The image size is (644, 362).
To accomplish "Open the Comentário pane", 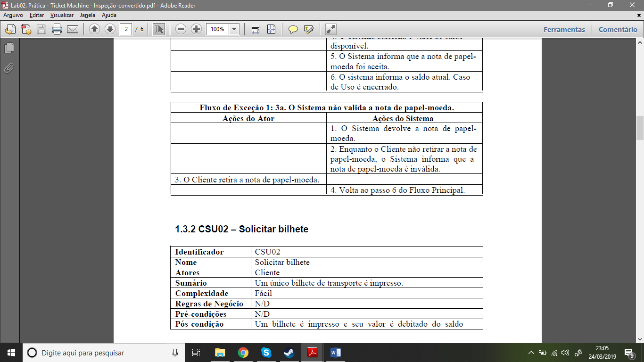I will click(x=618, y=29).
